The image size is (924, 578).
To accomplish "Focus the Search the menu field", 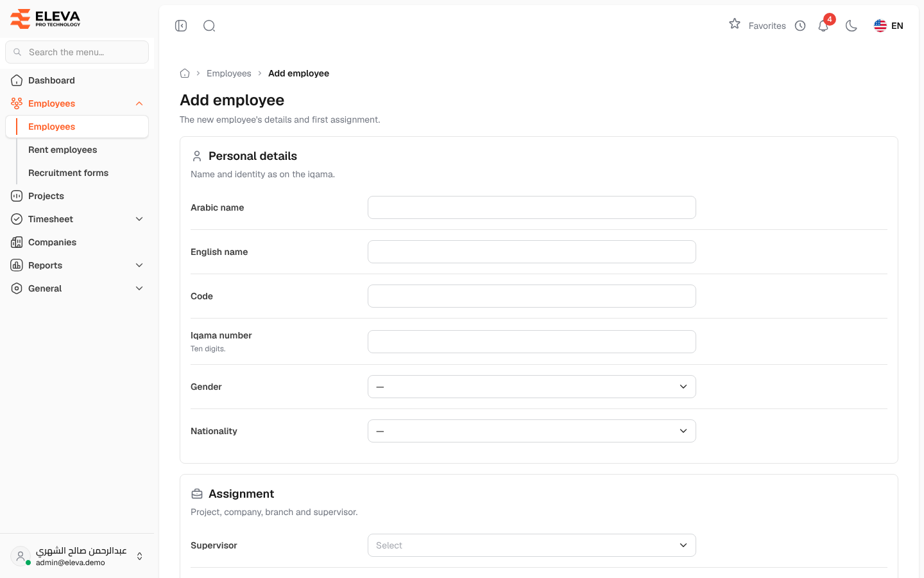I will [x=77, y=52].
